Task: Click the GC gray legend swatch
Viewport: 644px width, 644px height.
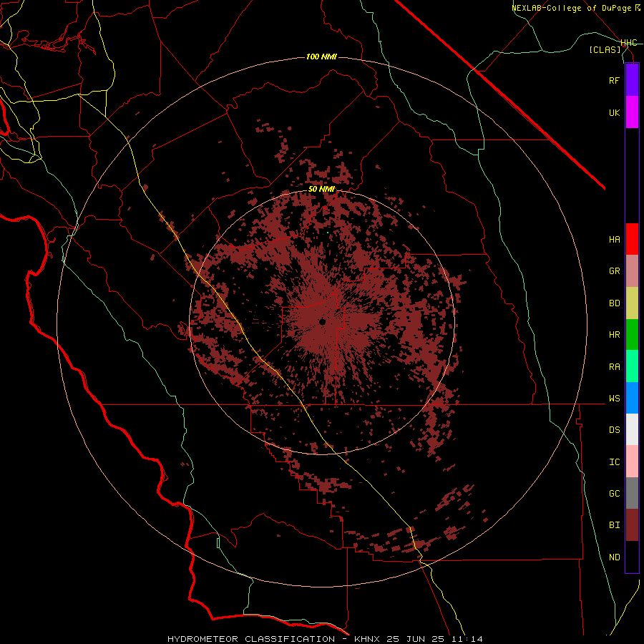Action: [x=632, y=493]
